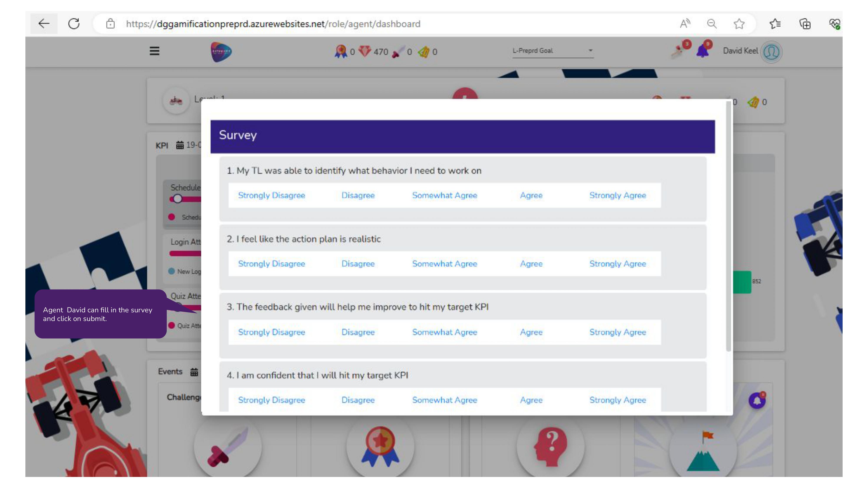
Task: Go back using browser back arrow
Action: tap(44, 24)
